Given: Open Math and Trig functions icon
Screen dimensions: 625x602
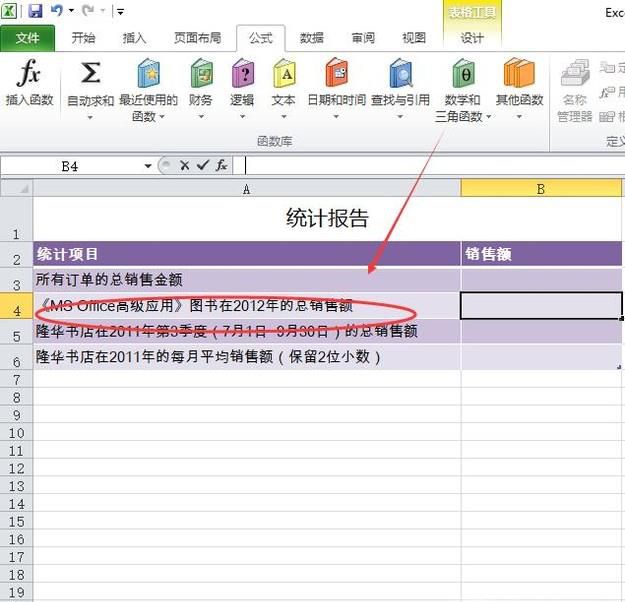Looking at the screenshot, I should tap(463, 73).
